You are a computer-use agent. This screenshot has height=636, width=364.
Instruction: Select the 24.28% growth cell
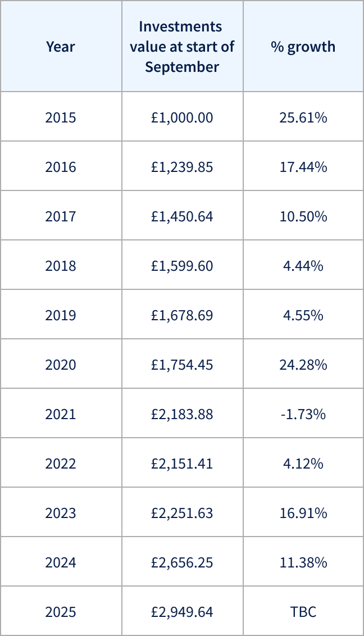point(303,365)
